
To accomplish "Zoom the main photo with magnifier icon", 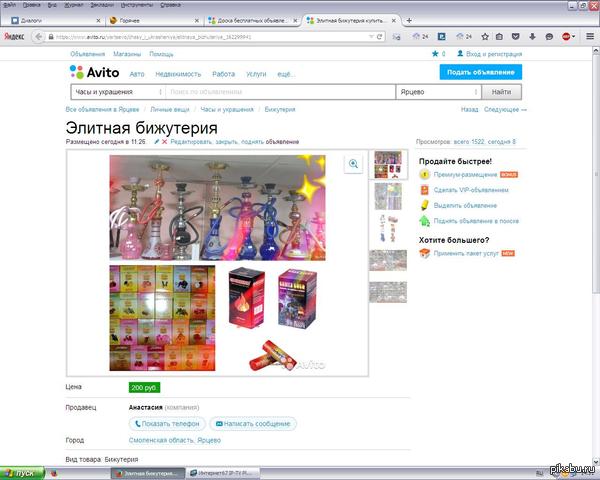I will [353, 164].
